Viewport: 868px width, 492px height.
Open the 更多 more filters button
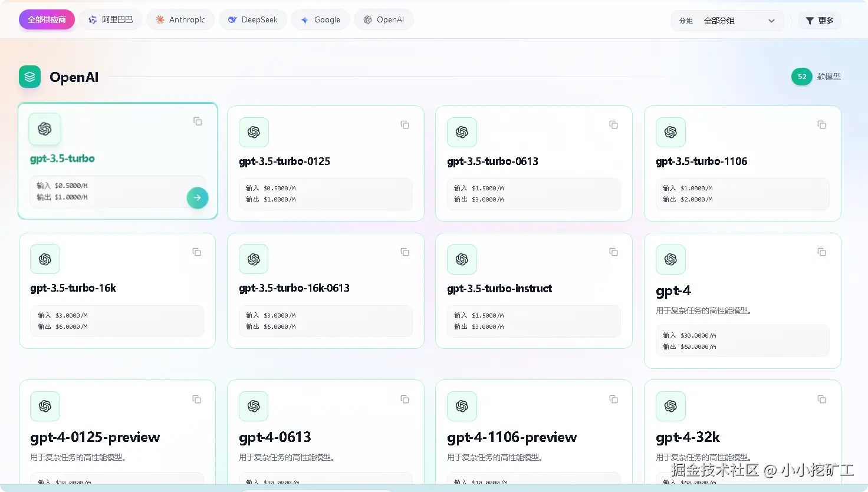click(x=820, y=21)
